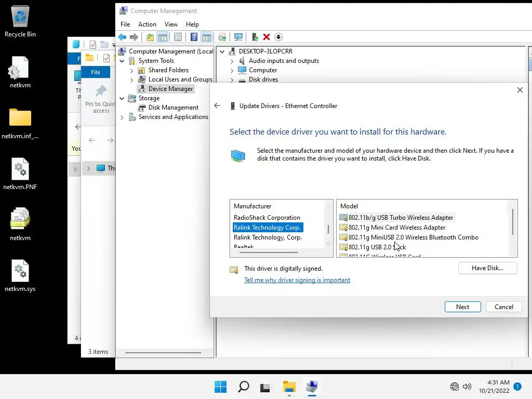The height and width of the screenshot is (399, 532).
Task: Click the Add driver toolbar icon with green arrow
Action: [255, 37]
